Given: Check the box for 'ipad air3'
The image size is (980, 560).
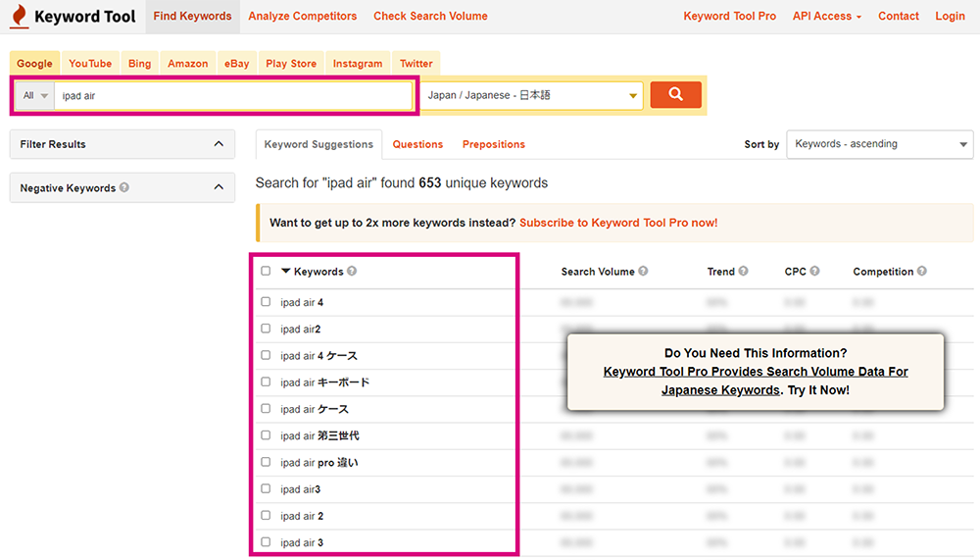Looking at the screenshot, I should [x=266, y=488].
